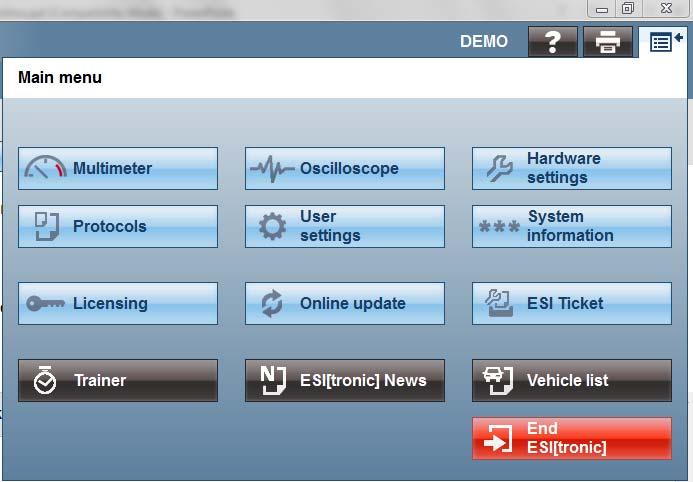
Task: Click the Protocols document icon
Action: coord(47,226)
